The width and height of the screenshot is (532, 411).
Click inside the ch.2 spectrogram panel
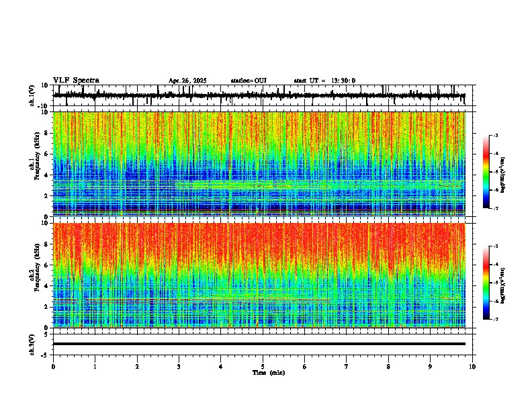tap(259, 275)
